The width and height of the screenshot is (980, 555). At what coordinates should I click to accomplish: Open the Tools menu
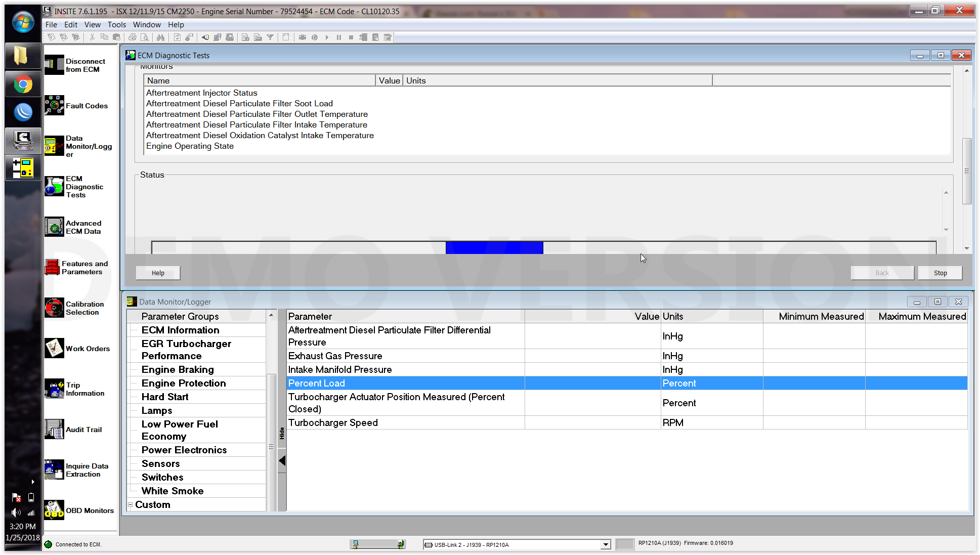tap(117, 24)
